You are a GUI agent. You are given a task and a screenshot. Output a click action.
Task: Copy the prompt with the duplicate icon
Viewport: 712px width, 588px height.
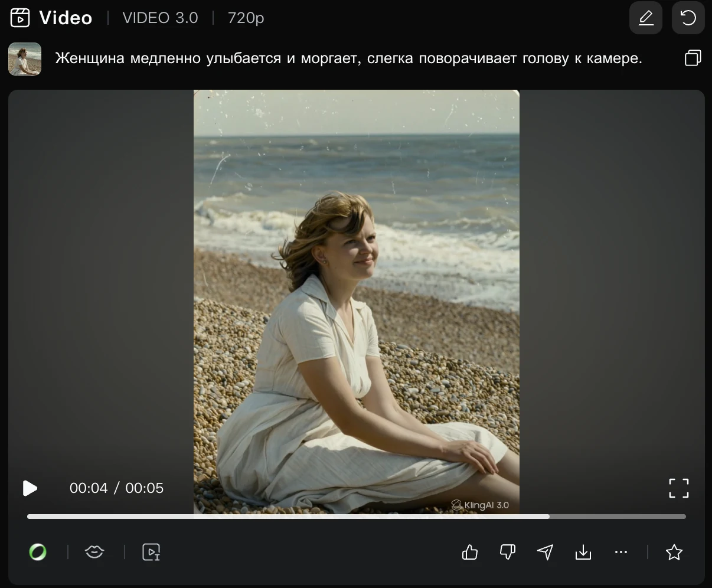pos(693,58)
